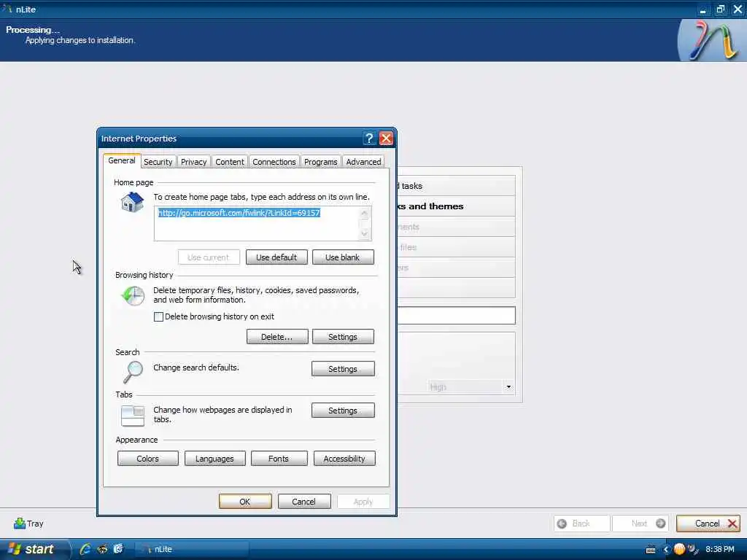This screenshot has width=747, height=560.
Task: Select the Content tab
Action: pyautogui.click(x=230, y=162)
